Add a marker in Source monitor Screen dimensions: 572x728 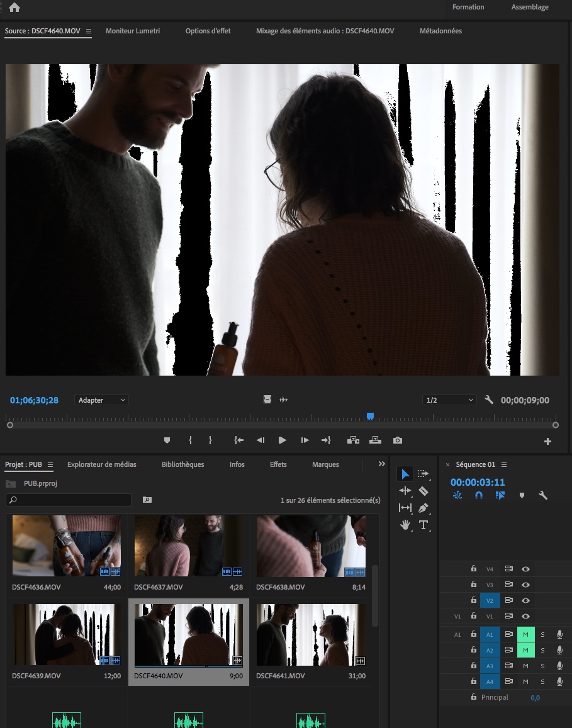(167, 440)
